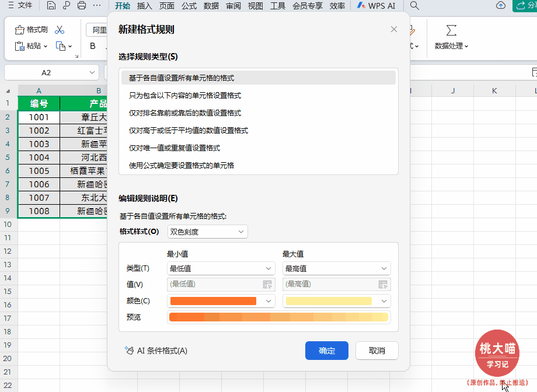Click the color scale preview bar
Image resolution: width=537 pixels, height=392 pixels.
(279, 317)
